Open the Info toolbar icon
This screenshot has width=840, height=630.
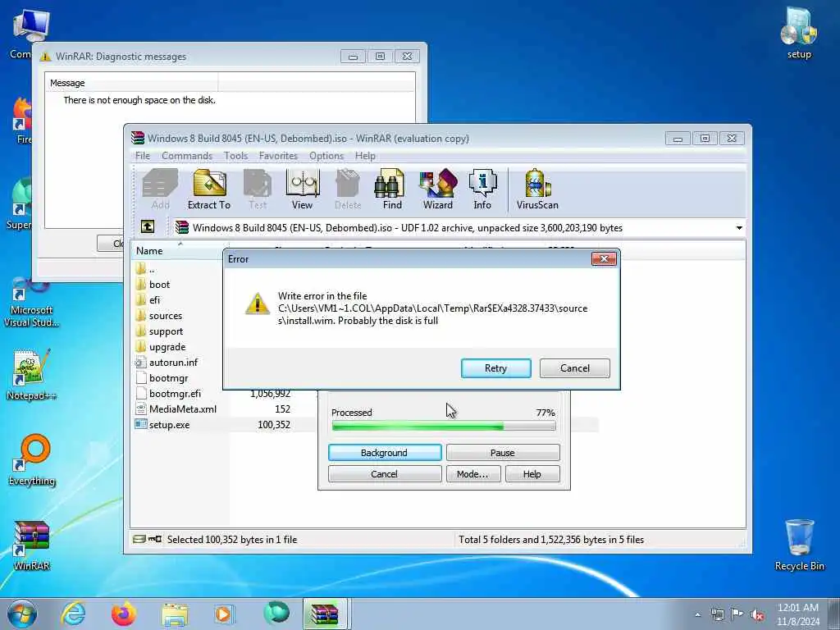[x=482, y=189]
